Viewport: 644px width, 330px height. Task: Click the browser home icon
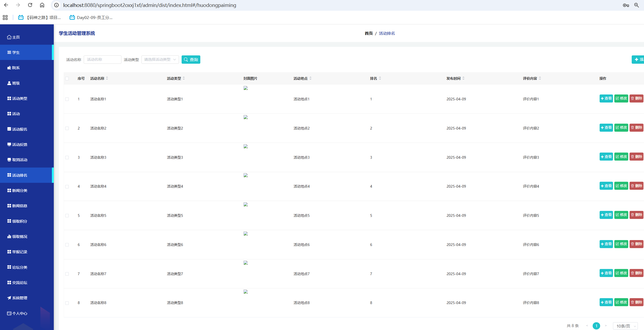pyautogui.click(x=42, y=5)
